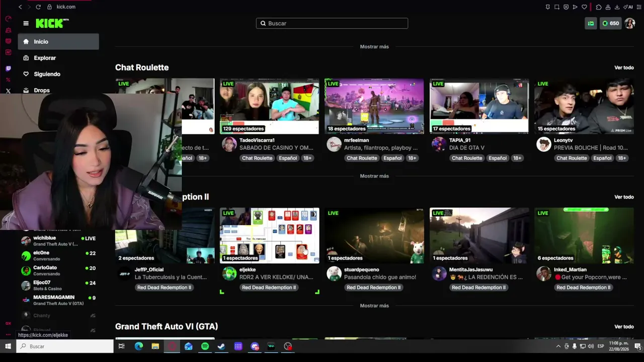Switch keyboard language via ESP indicator
Screen dimensions: 644x362
tap(601, 346)
